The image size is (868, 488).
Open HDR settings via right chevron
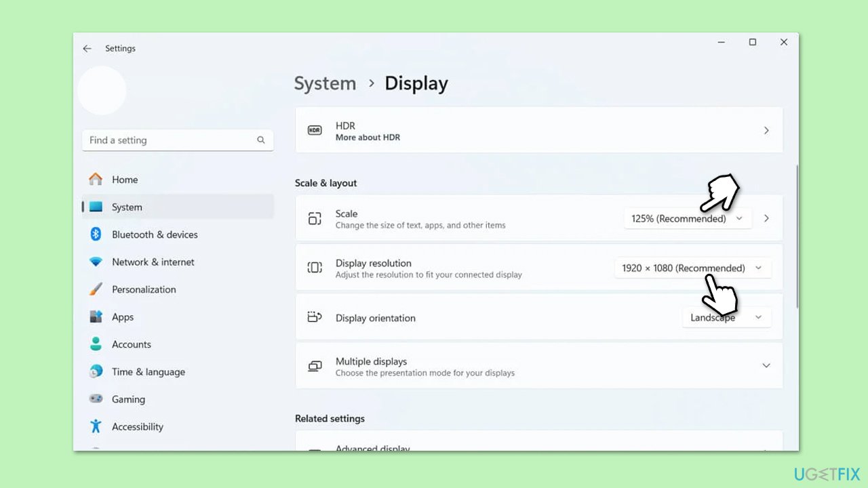[x=766, y=130]
